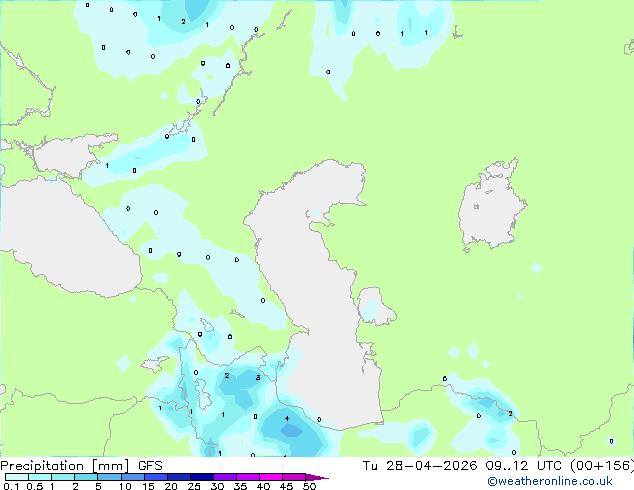The width and height of the screenshot is (634, 490).
Task: Click the 1–2 mm legend color swatch
Action: coord(63,477)
